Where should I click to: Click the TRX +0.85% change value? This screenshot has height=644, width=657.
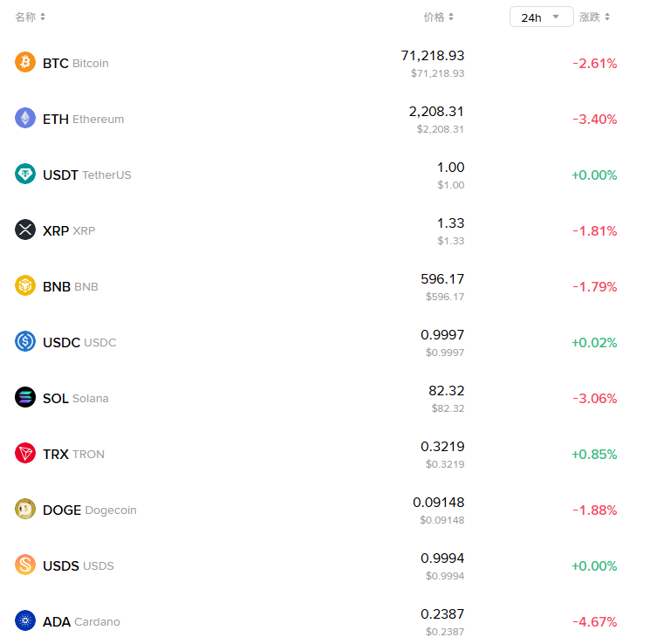pos(594,454)
